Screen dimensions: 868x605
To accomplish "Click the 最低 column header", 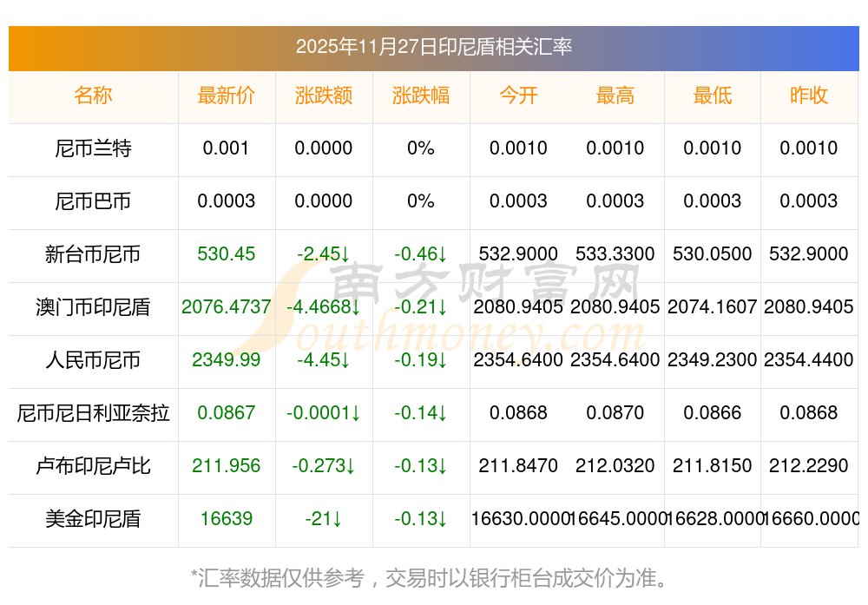I will (713, 95).
